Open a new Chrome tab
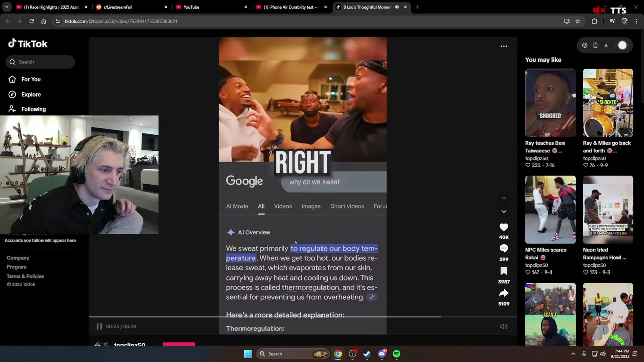The height and width of the screenshot is (362, 644). tap(417, 7)
